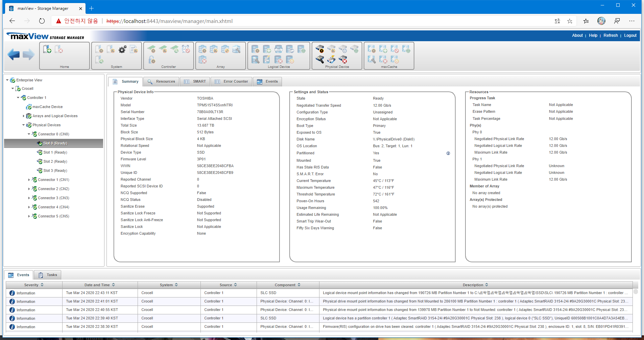644x340 pixels.
Task: Click drive with magnifier icon in Physical Device group
Action: point(320,60)
